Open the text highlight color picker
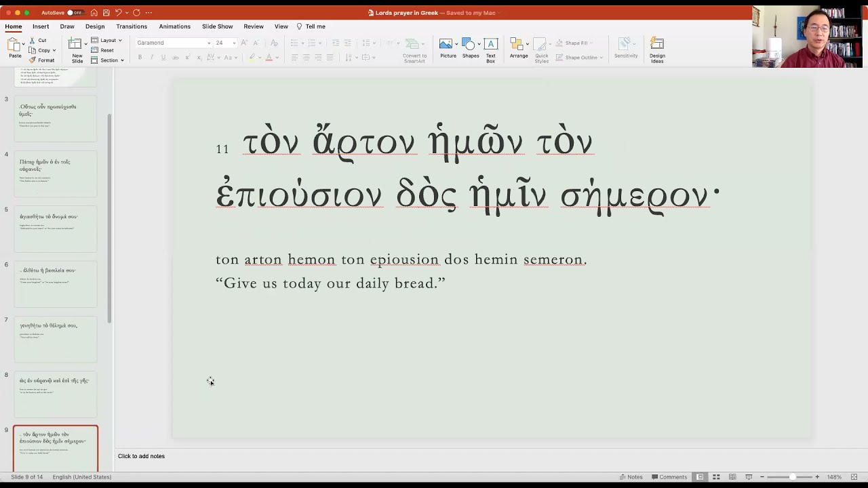The image size is (868, 488). [252, 58]
